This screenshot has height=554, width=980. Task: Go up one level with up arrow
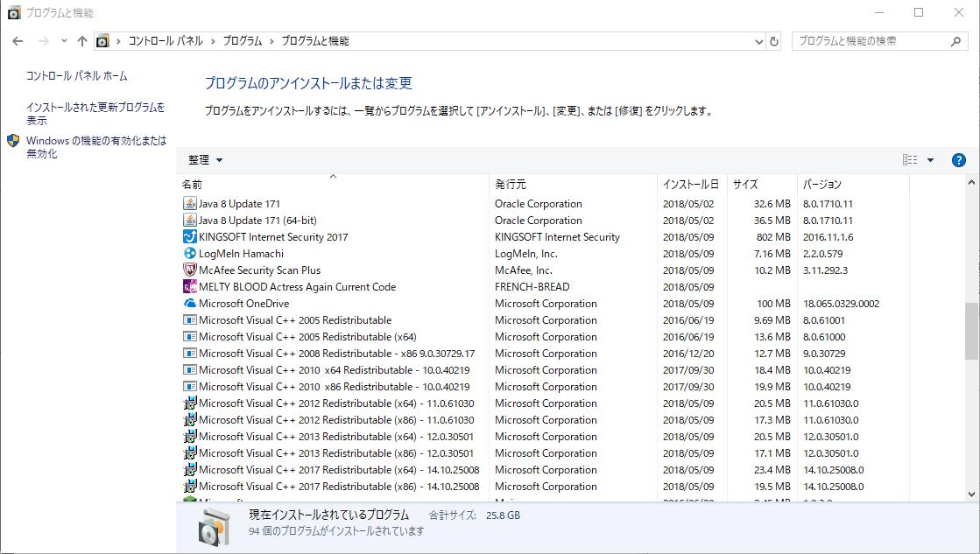click(81, 41)
